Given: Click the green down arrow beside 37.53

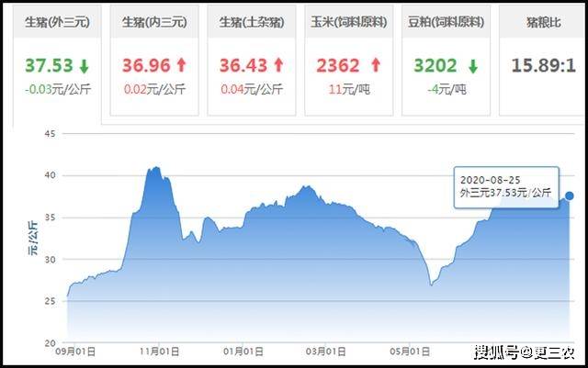Looking at the screenshot, I should [x=84, y=66].
